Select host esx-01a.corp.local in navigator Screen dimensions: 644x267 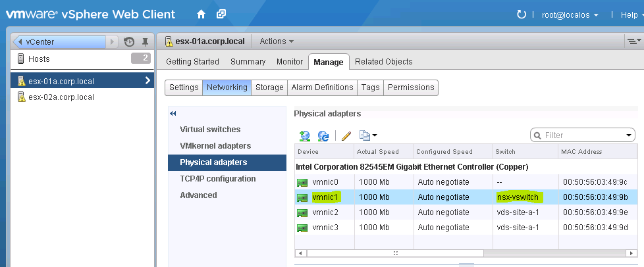coord(82,81)
